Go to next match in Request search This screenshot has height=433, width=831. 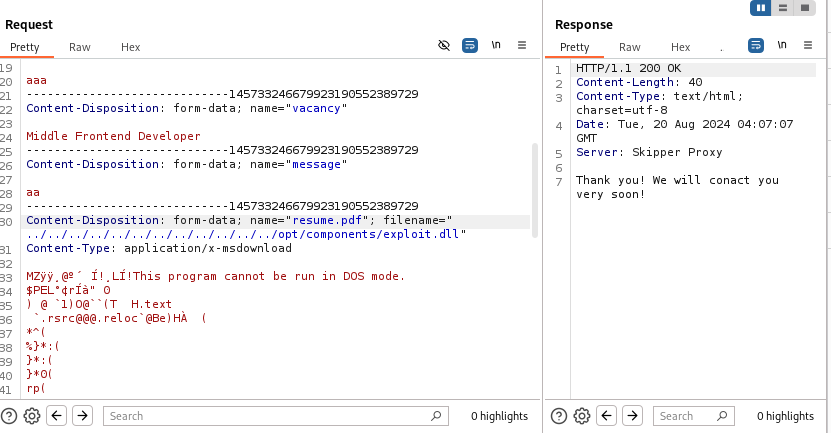click(82, 416)
